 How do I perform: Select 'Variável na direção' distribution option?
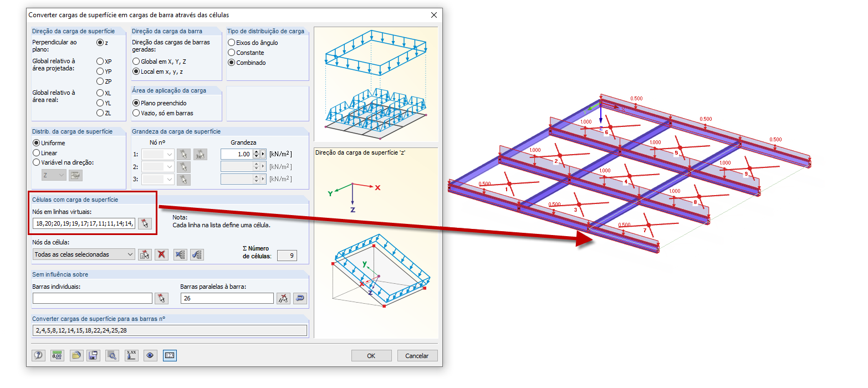pyautogui.click(x=37, y=162)
